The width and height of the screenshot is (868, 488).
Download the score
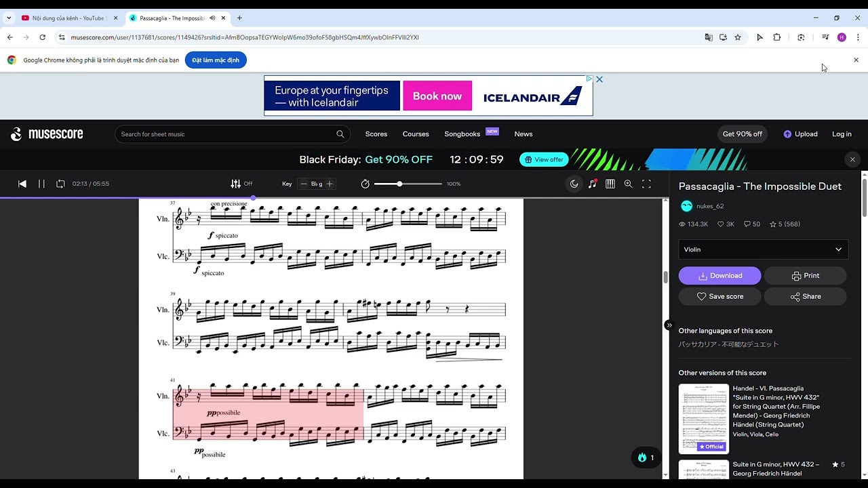tap(720, 276)
